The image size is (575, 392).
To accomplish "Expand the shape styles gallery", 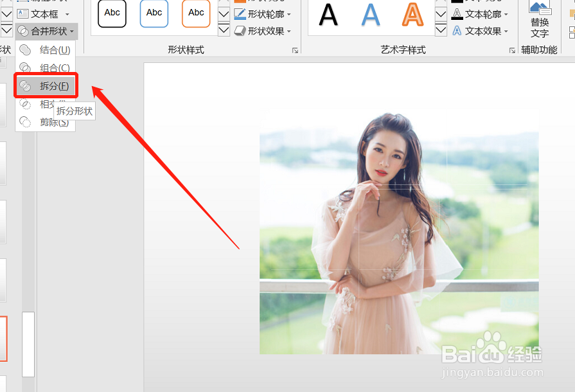I will [224, 30].
